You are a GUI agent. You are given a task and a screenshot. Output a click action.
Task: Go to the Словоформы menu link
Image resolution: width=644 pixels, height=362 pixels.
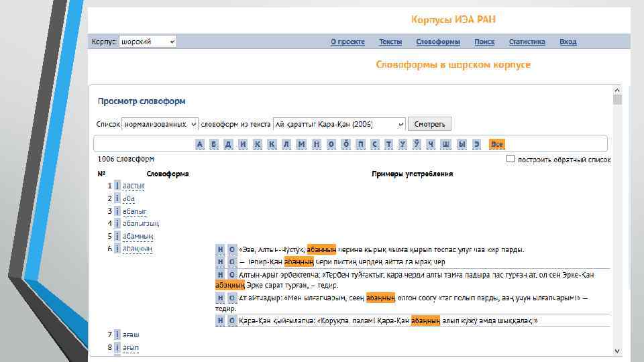[x=438, y=42]
